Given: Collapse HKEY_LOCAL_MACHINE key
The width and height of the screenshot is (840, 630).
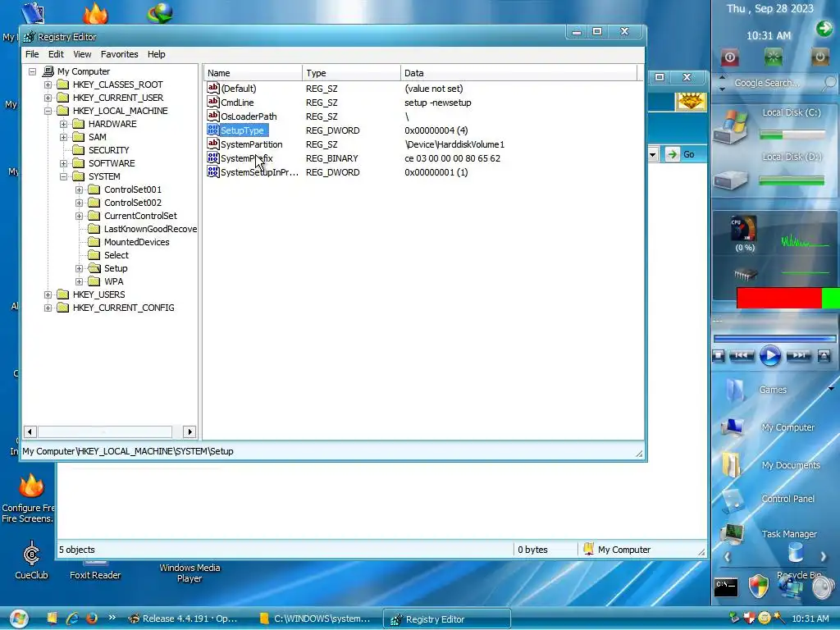Looking at the screenshot, I should point(48,111).
